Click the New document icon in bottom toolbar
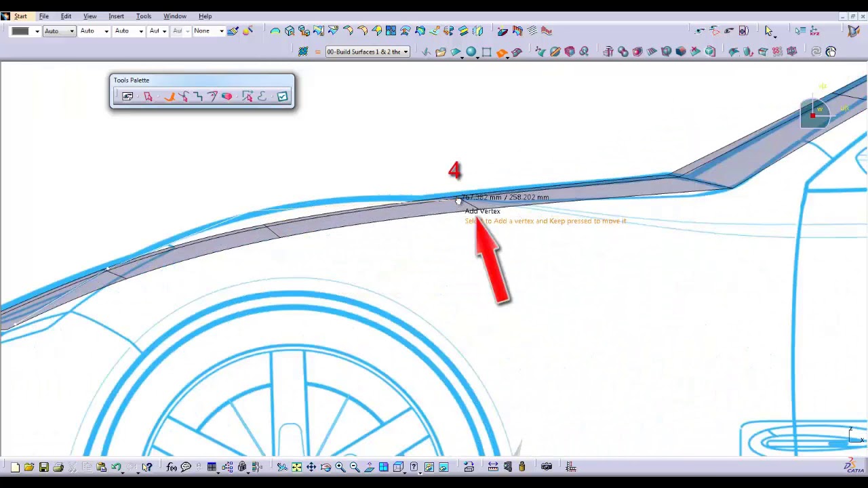The height and width of the screenshot is (488, 868). click(15, 466)
